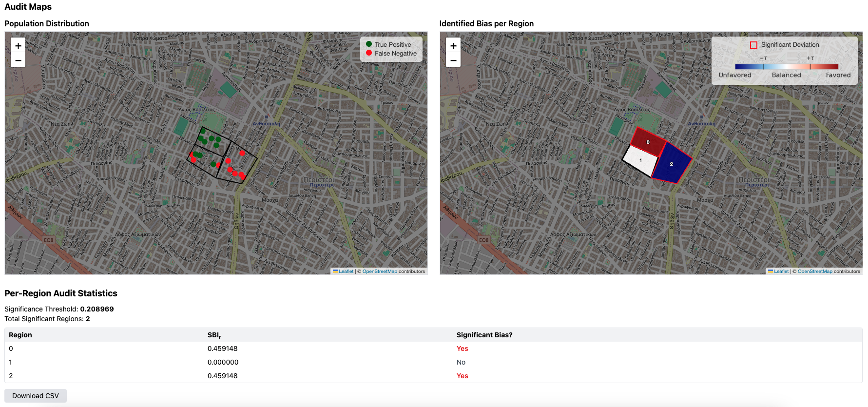Click the Region column header
This screenshot has height=407, width=868.
pyautogui.click(x=20, y=335)
